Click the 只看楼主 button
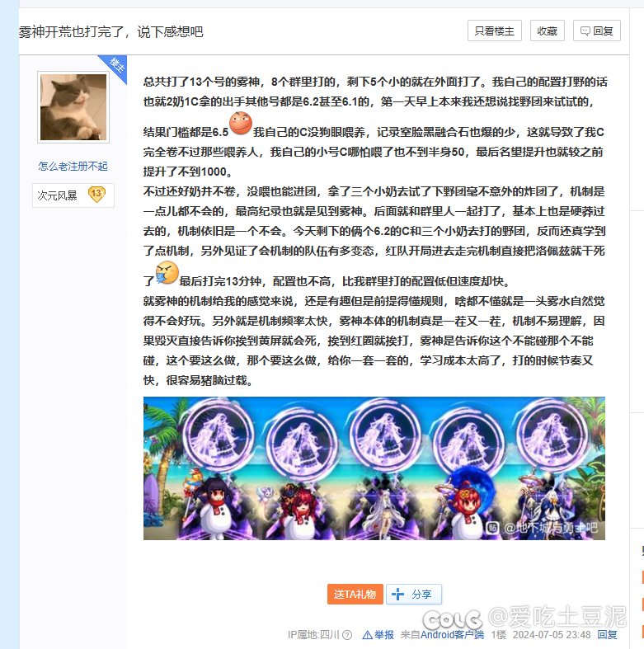This screenshot has width=644, height=649. 494,31
